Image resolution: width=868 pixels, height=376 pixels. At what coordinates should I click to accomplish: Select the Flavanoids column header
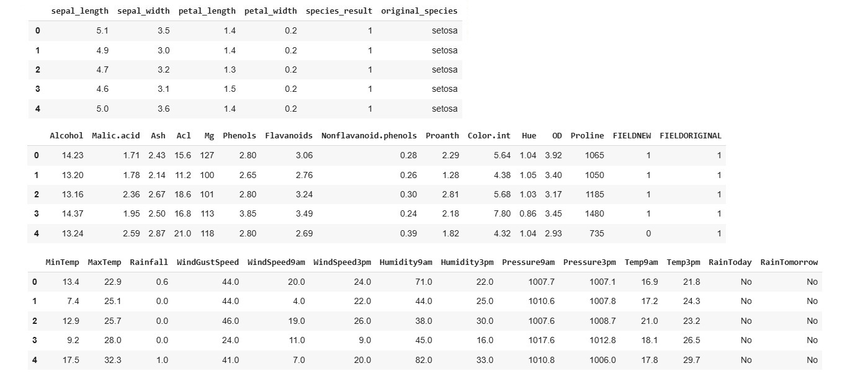tap(289, 135)
